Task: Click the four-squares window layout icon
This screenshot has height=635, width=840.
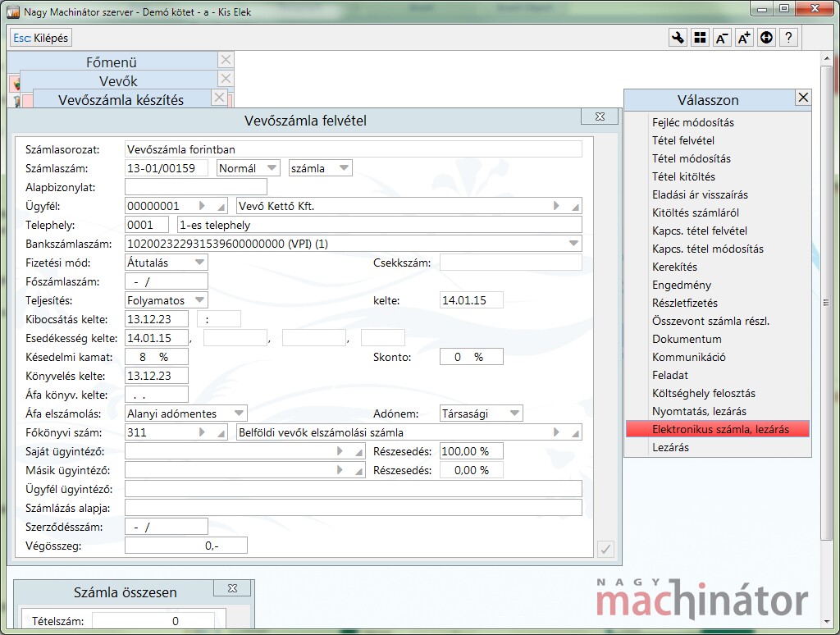Action: coord(700,38)
